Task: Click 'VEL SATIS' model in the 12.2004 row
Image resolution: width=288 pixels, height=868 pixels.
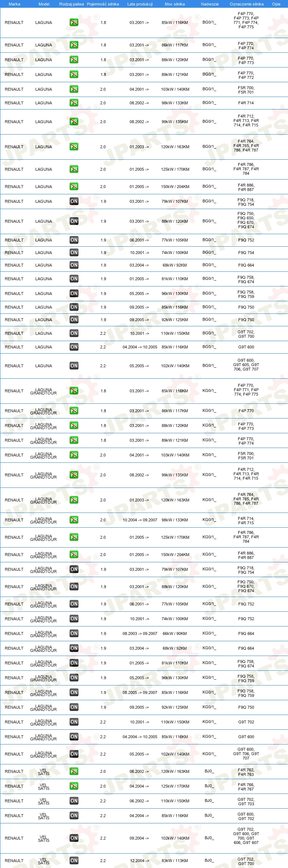Action: pyautogui.click(x=43, y=861)
